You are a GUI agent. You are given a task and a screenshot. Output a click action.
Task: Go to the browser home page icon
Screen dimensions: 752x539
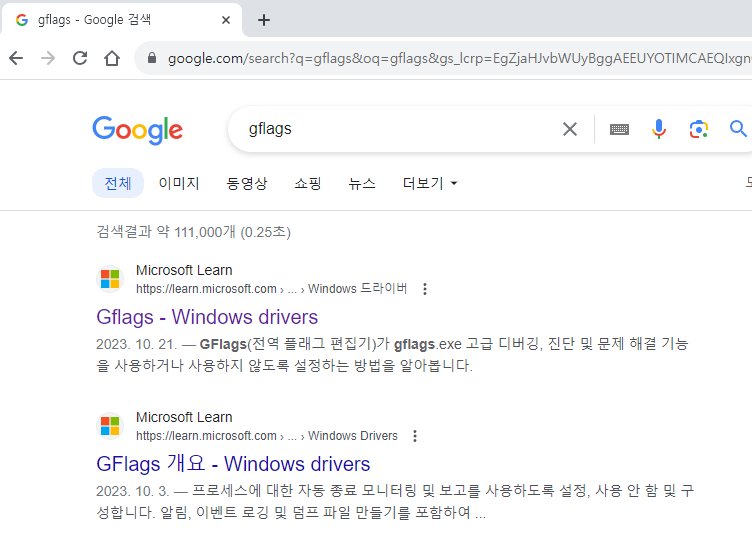[x=112, y=58]
